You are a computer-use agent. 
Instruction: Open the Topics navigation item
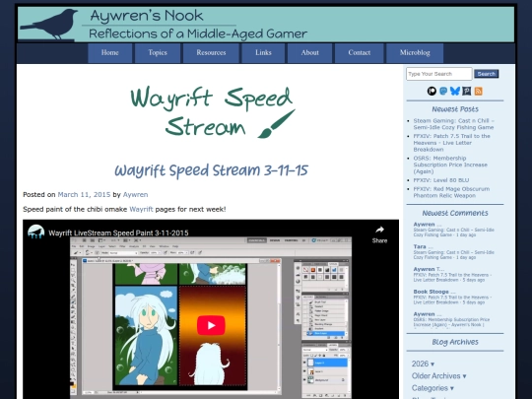pyautogui.click(x=158, y=53)
